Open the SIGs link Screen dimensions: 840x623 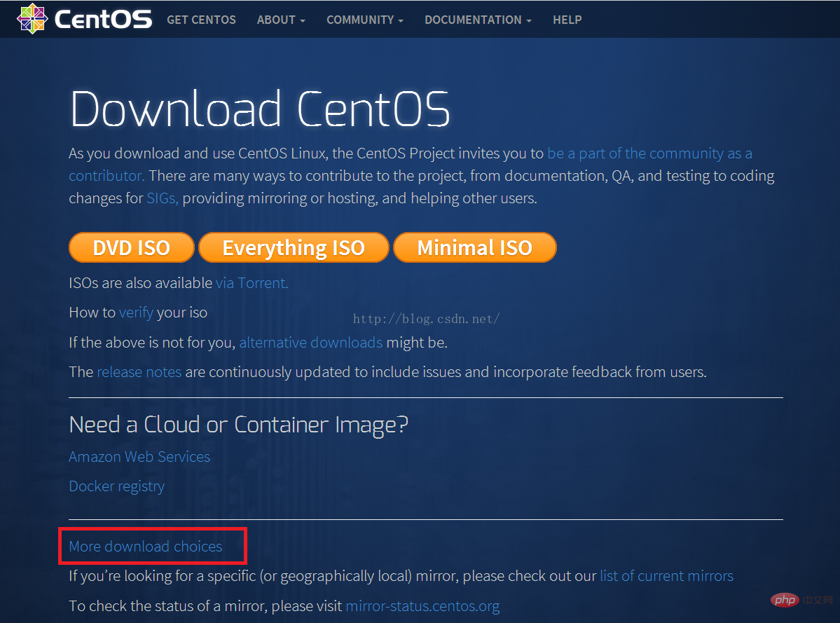pos(163,199)
